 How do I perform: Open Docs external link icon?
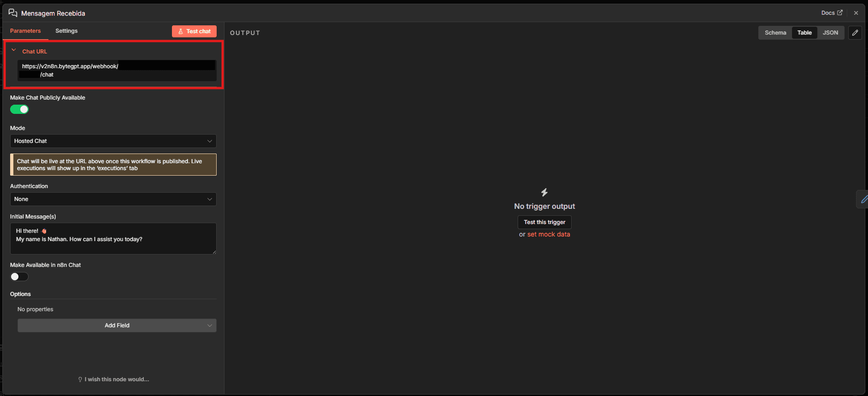pyautogui.click(x=839, y=13)
